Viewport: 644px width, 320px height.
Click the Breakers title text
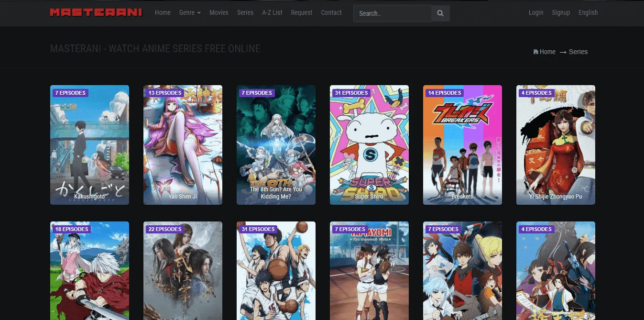coord(462,197)
